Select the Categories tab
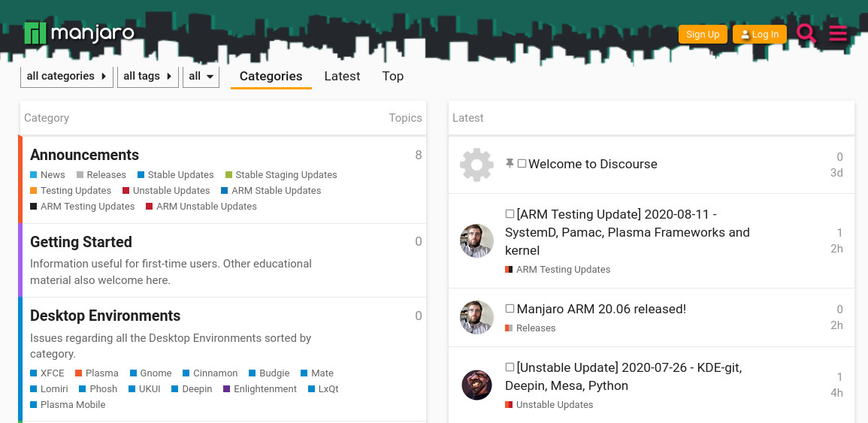Image resolution: width=868 pixels, height=423 pixels. (271, 77)
